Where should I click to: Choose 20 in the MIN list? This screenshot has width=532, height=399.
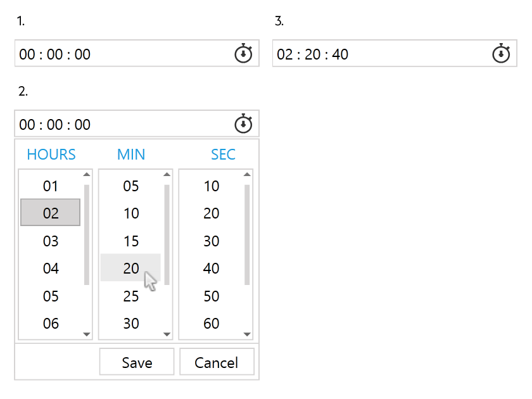coord(130,268)
